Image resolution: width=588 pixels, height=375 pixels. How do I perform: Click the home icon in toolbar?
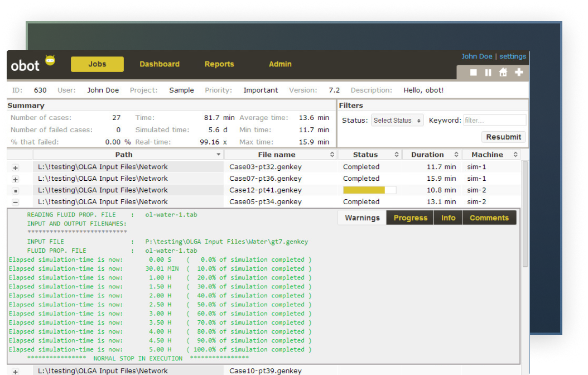[x=503, y=73]
